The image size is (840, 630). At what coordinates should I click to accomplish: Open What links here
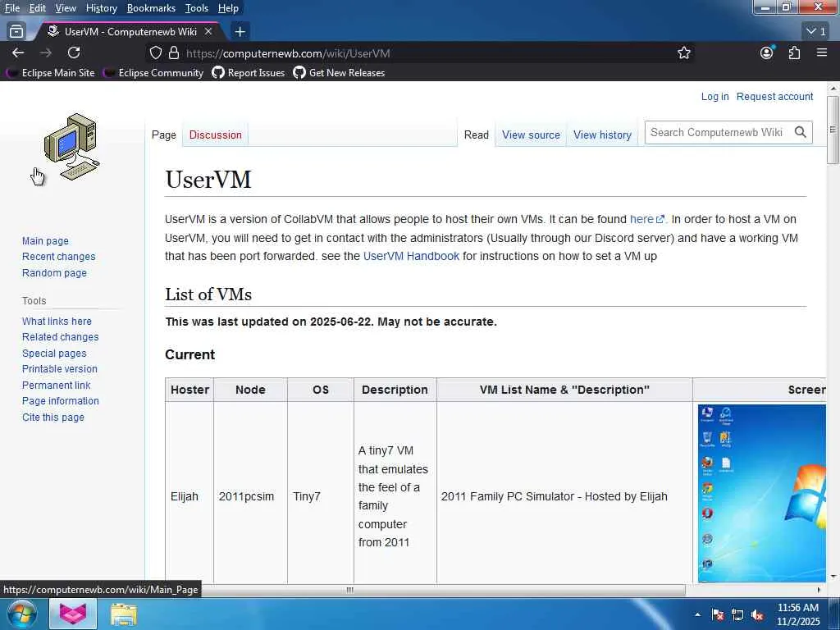pos(57,321)
